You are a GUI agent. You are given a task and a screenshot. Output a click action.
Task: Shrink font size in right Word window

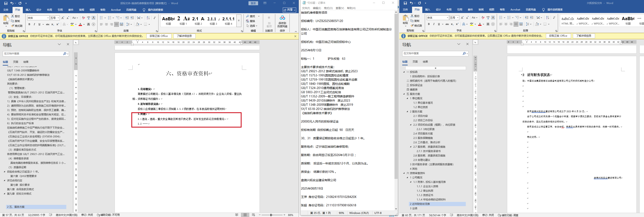467,18
